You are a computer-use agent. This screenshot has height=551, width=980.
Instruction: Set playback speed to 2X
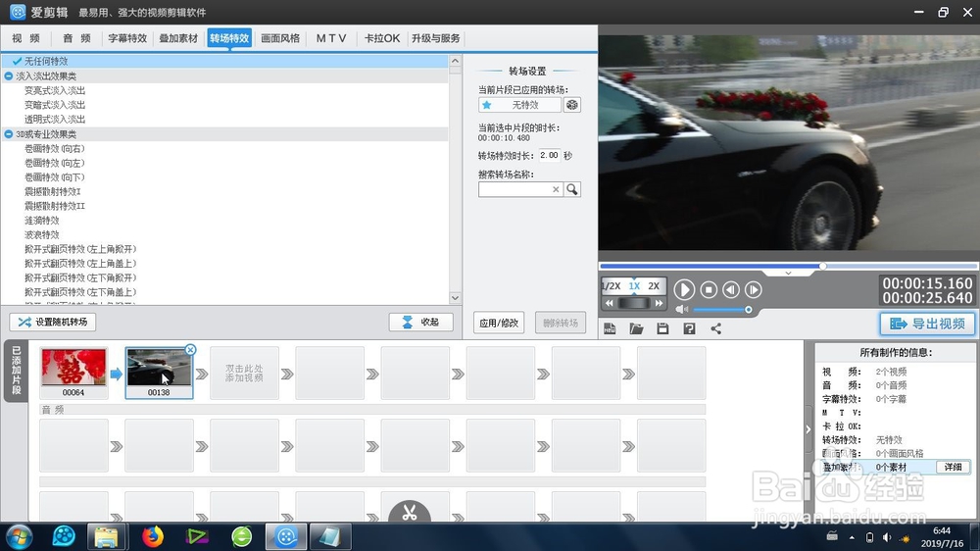click(x=654, y=286)
